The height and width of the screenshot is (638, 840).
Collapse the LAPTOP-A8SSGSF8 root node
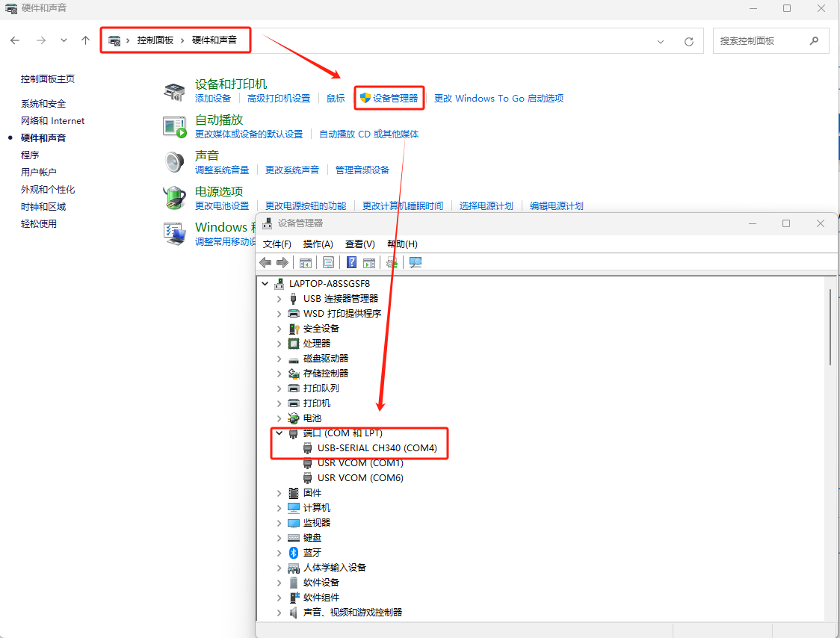pyautogui.click(x=265, y=283)
